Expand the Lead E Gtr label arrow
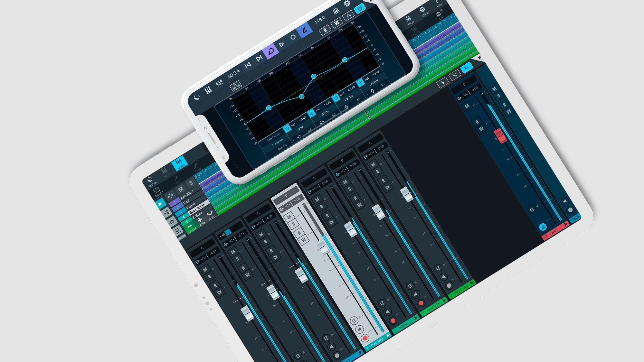 [x=444, y=300]
